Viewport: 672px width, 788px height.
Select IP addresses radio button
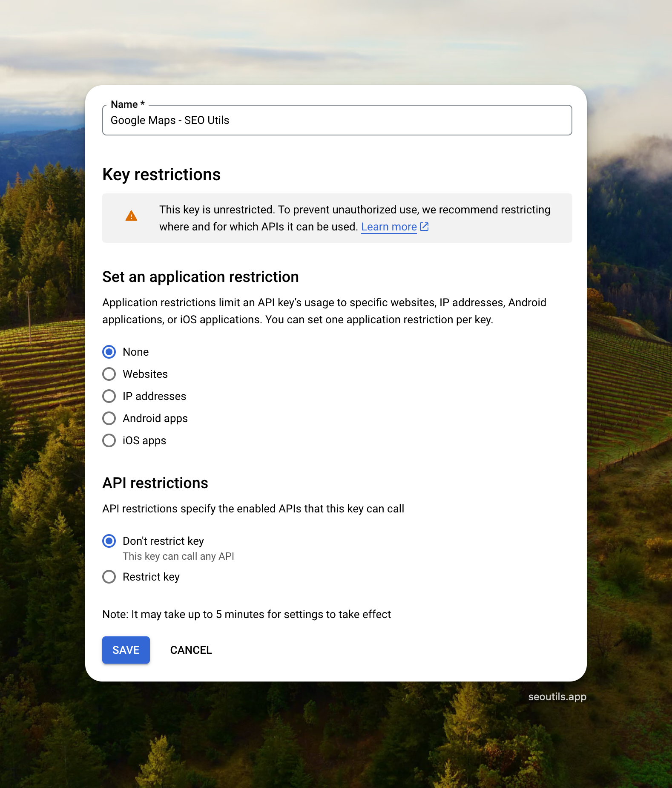click(x=109, y=396)
